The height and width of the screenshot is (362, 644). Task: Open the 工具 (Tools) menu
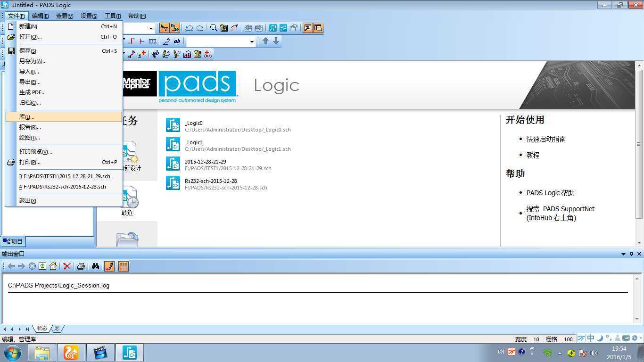pos(113,16)
